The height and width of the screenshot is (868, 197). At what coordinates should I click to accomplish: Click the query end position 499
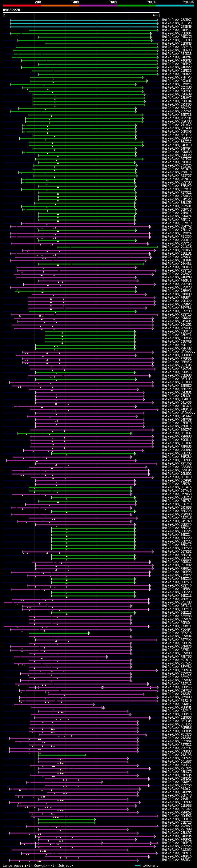155,15
